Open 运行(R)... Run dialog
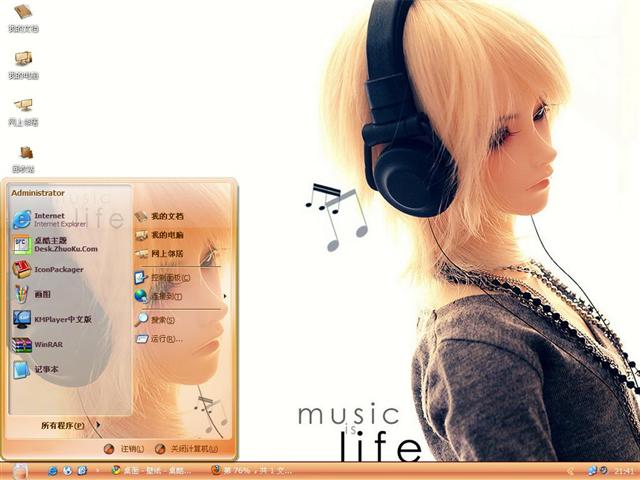Screen dimensions: 640x480 tap(159, 338)
